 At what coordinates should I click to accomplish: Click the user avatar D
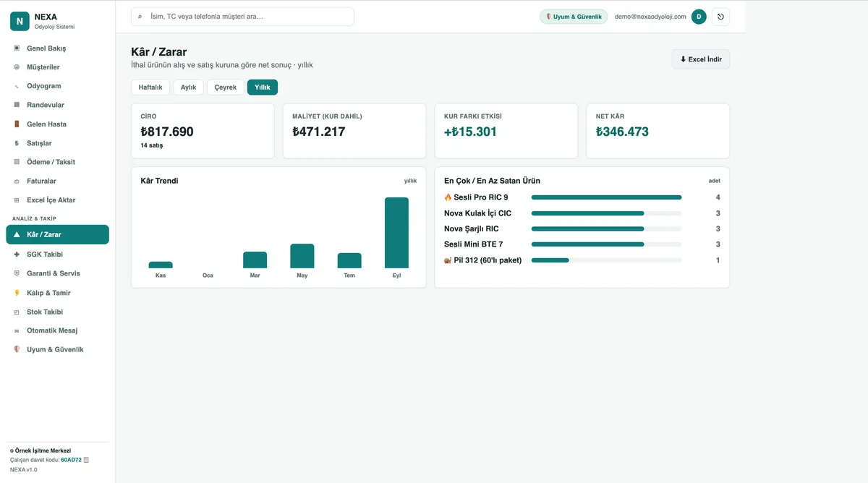pyautogui.click(x=699, y=17)
